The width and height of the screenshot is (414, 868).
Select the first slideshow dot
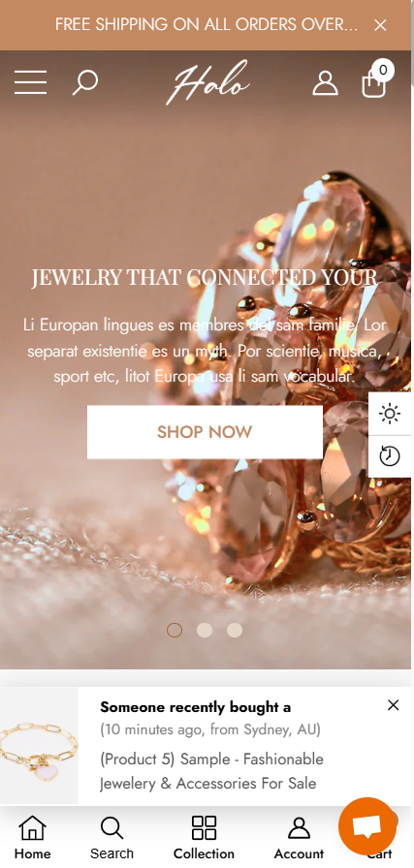tap(175, 630)
